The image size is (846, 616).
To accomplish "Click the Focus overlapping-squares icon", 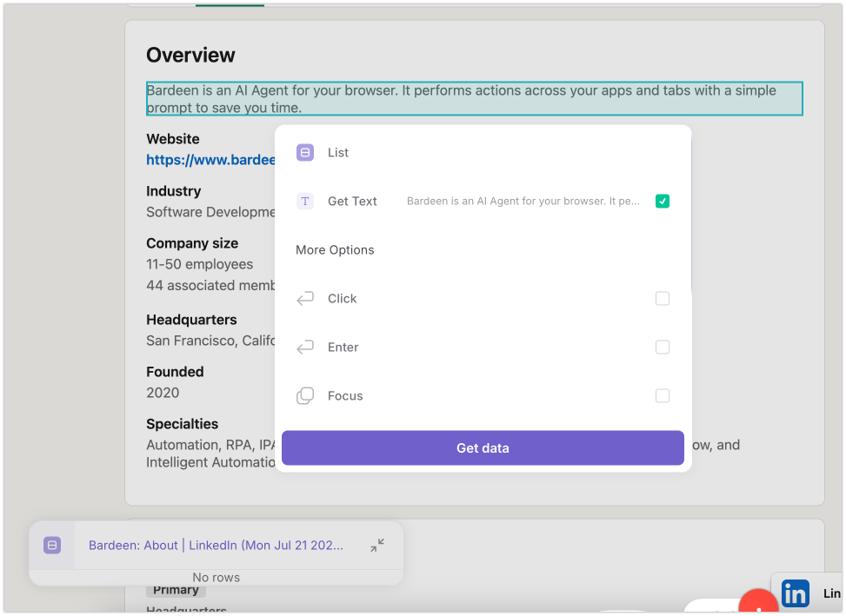I will point(305,395).
